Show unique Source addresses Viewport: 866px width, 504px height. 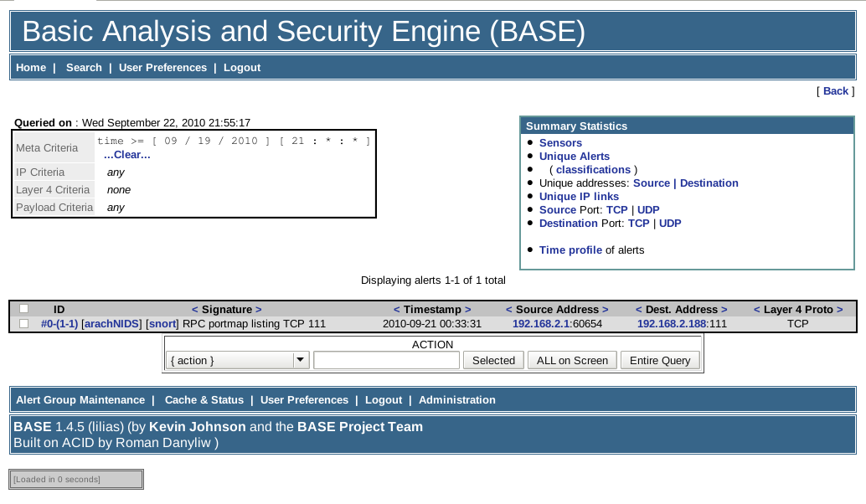coord(652,183)
